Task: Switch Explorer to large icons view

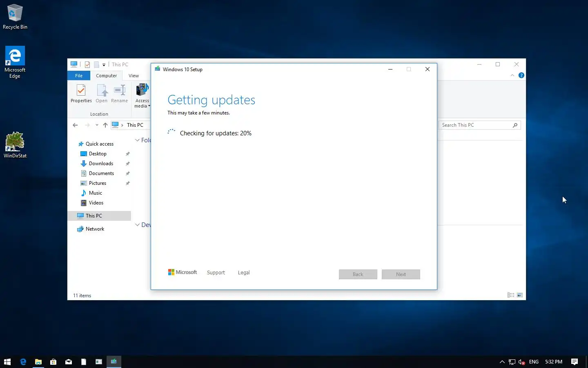Action: [x=520, y=295]
